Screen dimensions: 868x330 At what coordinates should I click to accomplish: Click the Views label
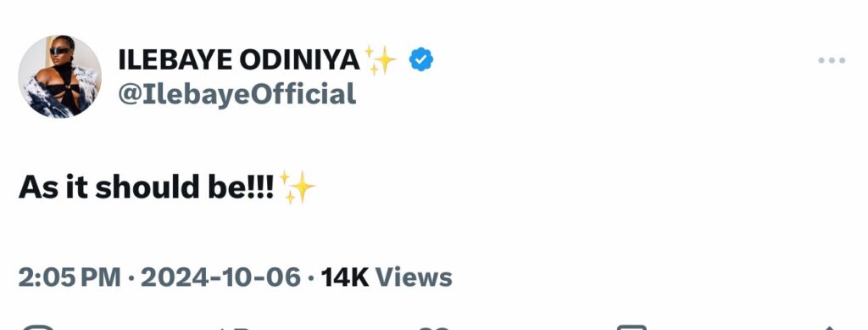coord(414,277)
